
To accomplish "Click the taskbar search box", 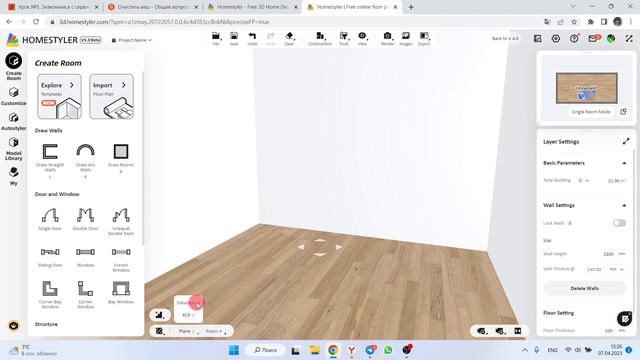I will tap(265, 350).
